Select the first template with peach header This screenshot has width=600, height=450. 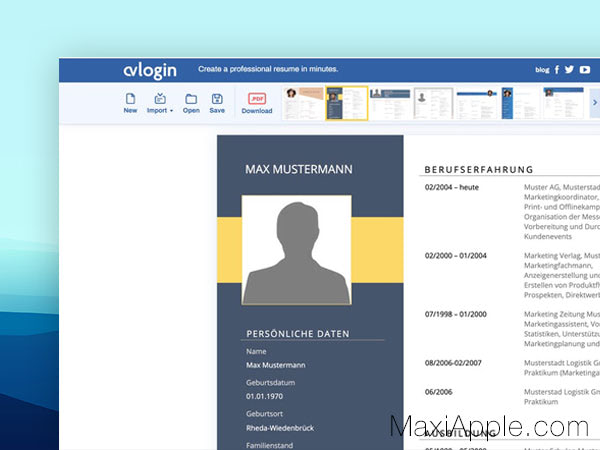[x=303, y=103]
